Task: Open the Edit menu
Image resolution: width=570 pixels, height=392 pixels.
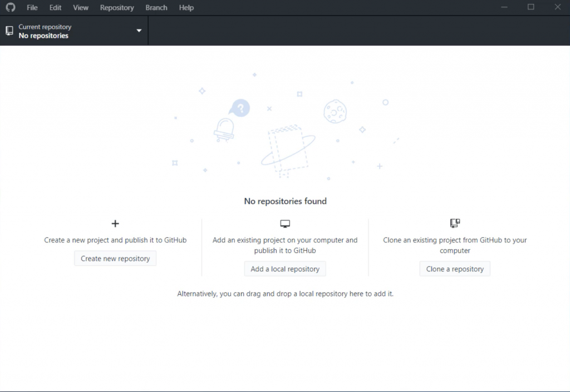Action: tap(55, 8)
